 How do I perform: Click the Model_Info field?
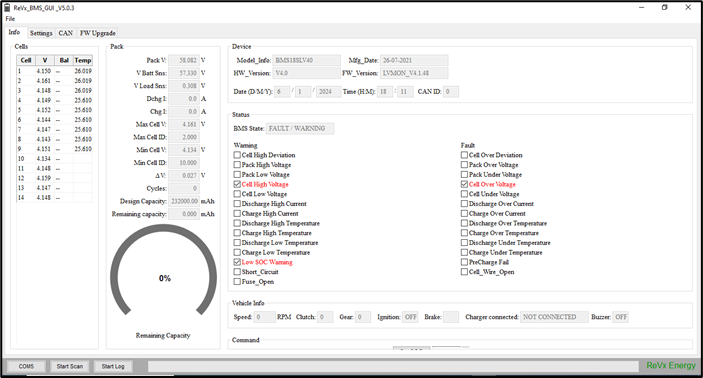tap(307, 60)
